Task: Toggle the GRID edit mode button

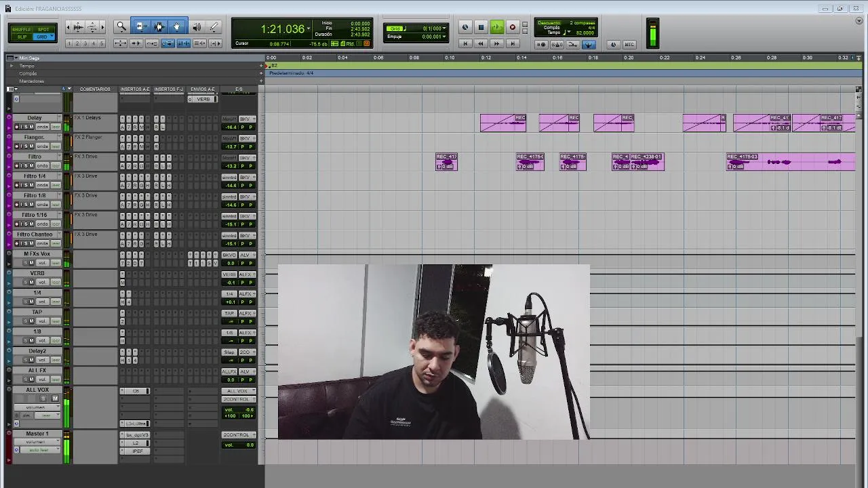Action: pos(43,37)
